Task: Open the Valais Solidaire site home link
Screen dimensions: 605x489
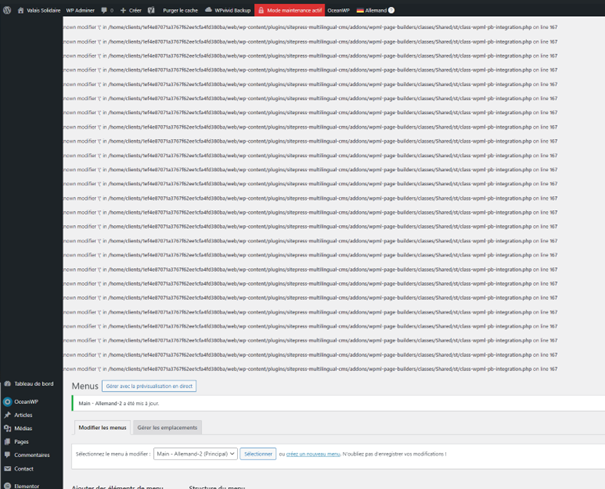Action: (x=39, y=10)
